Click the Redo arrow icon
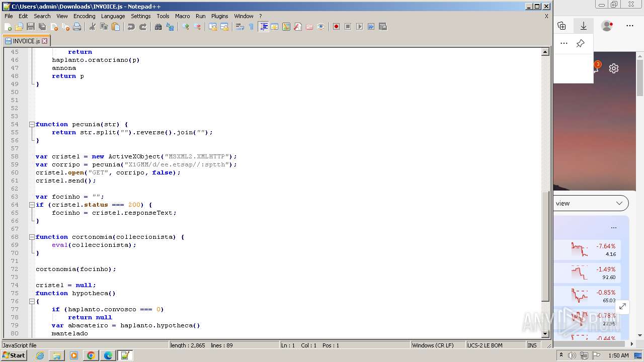Screen dimensions: 644x362 [143, 27]
